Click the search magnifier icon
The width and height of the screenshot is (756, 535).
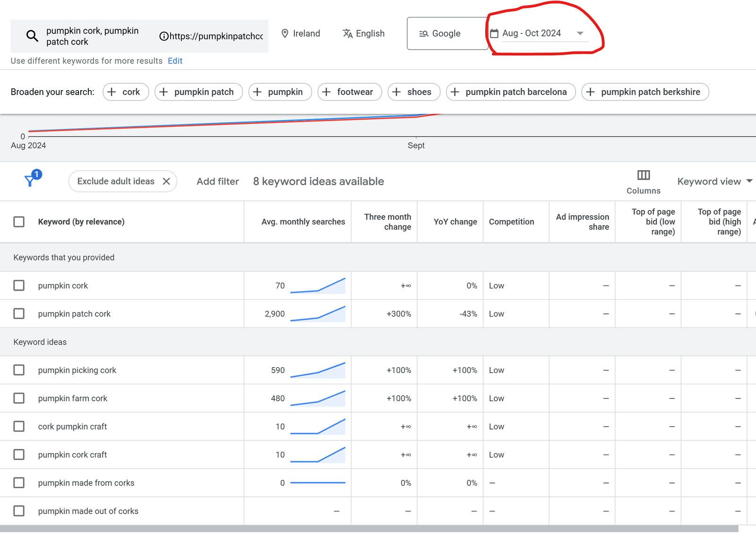point(32,36)
